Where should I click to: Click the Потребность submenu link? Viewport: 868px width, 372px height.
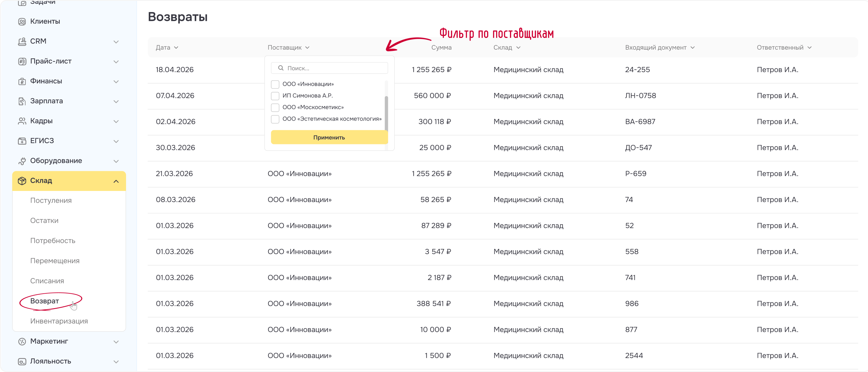53,241
